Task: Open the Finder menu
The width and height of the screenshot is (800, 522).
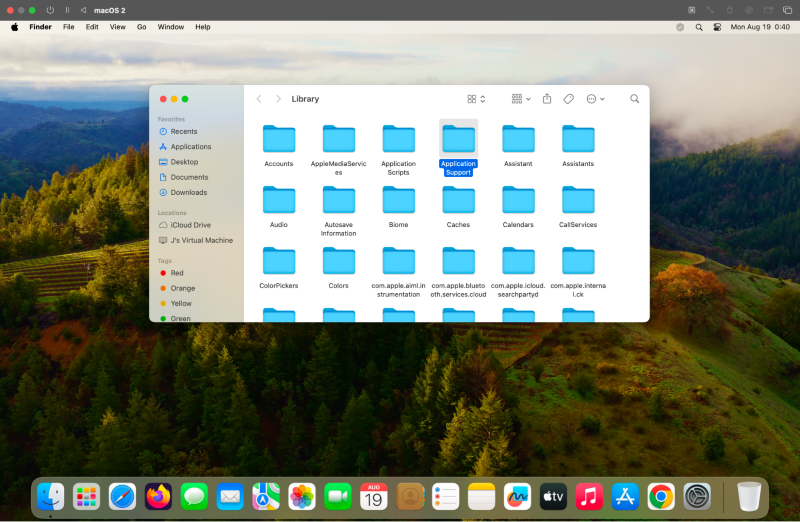Action: pos(40,27)
